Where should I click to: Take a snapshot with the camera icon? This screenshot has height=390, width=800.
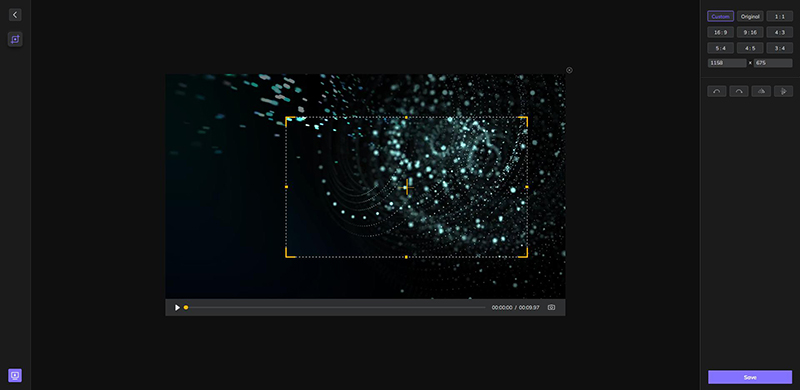[551, 307]
